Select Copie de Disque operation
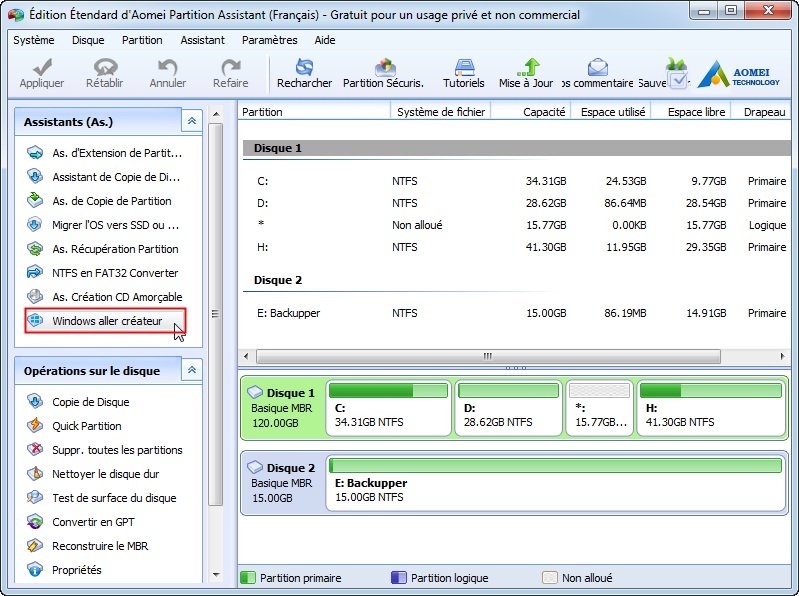The height and width of the screenshot is (596, 799). coord(78,402)
